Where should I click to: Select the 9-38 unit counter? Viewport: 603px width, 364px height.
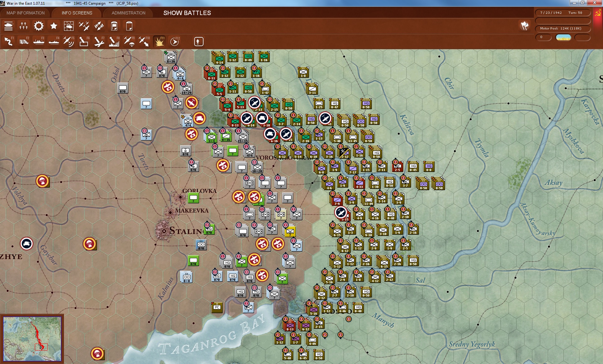pos(368,231)
